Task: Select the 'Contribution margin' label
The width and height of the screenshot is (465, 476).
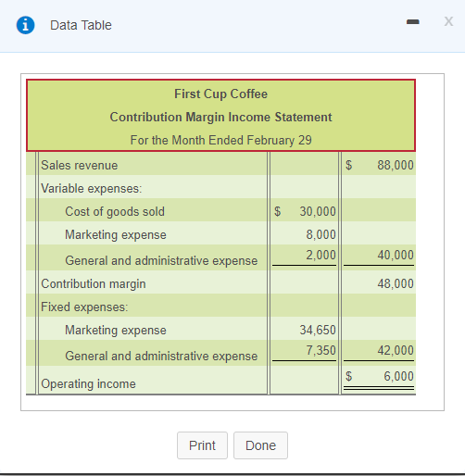Action: (94, 283)
